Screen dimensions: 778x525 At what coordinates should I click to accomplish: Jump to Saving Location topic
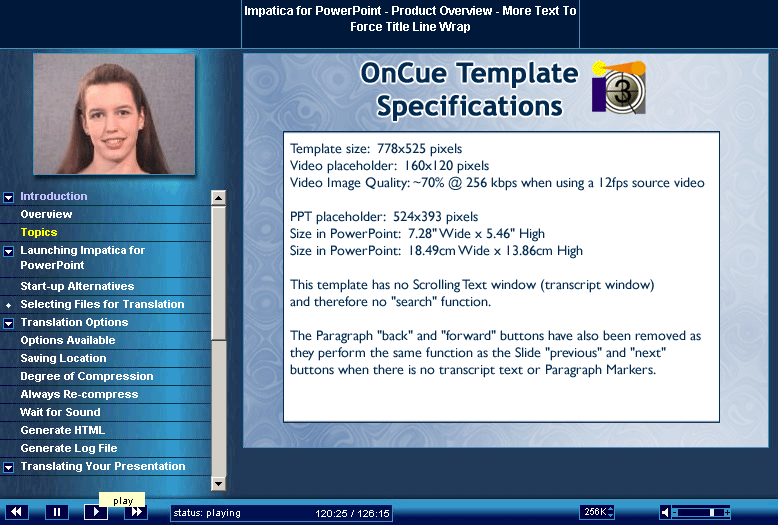coord(64,358)
